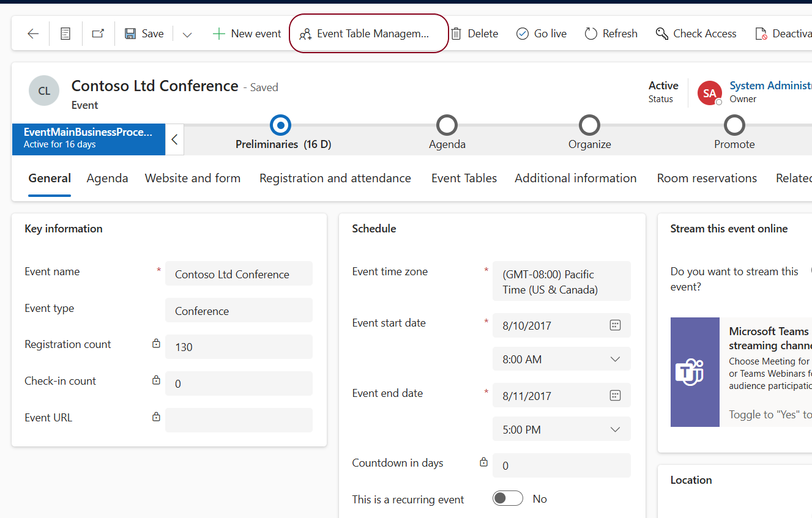812x518 pixels.
Task: Click the Registration count lock icon
Action: click(156, 344)
